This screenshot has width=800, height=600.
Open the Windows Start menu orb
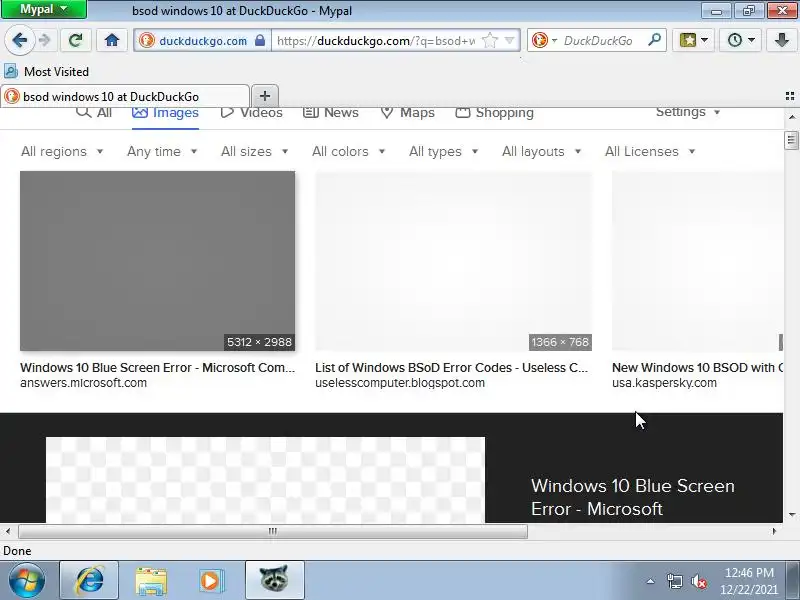click(27, 581)
